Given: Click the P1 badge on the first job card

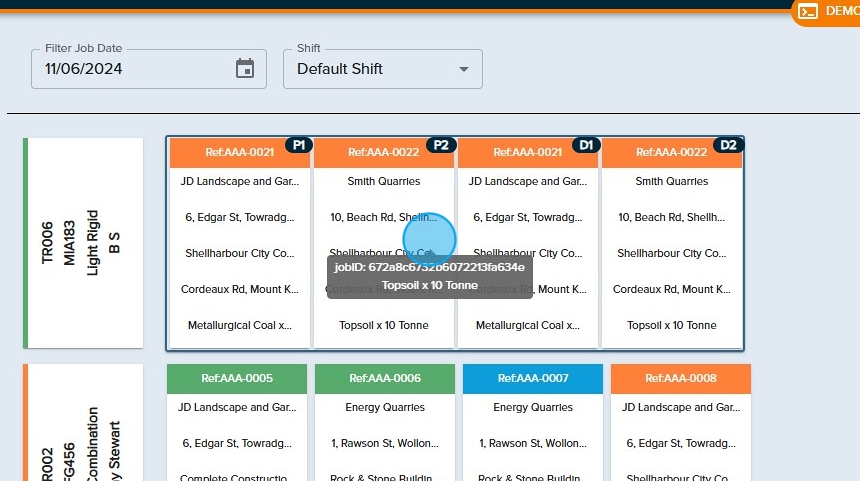Looking at the screenshot, I should (x=298, y=145).
